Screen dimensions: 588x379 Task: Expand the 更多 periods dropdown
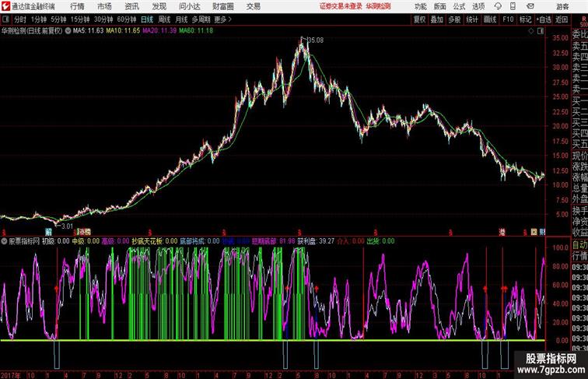click(x=223, y=19)
